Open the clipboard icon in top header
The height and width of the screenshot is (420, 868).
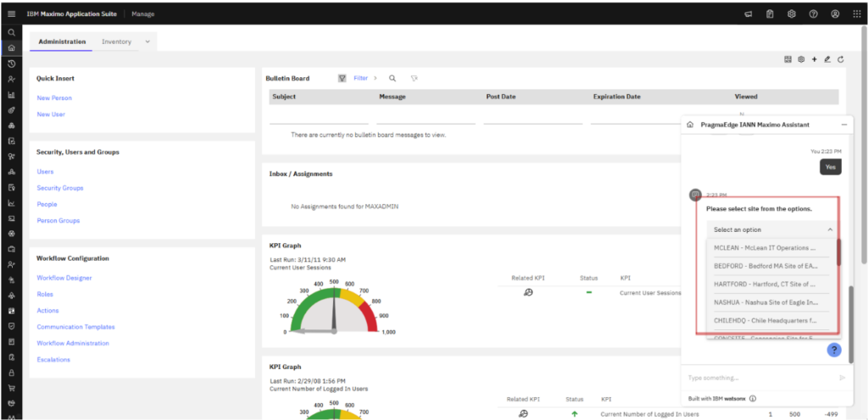pos(770,14)
